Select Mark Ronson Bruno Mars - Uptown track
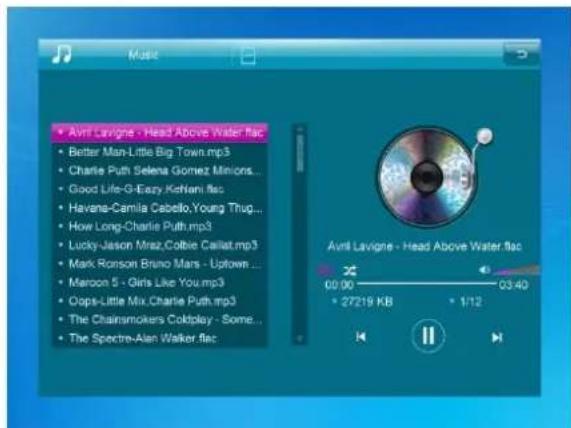 [x=160, y=264]
